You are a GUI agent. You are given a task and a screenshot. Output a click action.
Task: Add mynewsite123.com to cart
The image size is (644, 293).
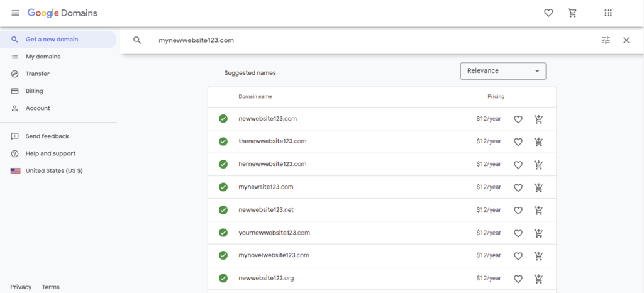tap(538, 187)
